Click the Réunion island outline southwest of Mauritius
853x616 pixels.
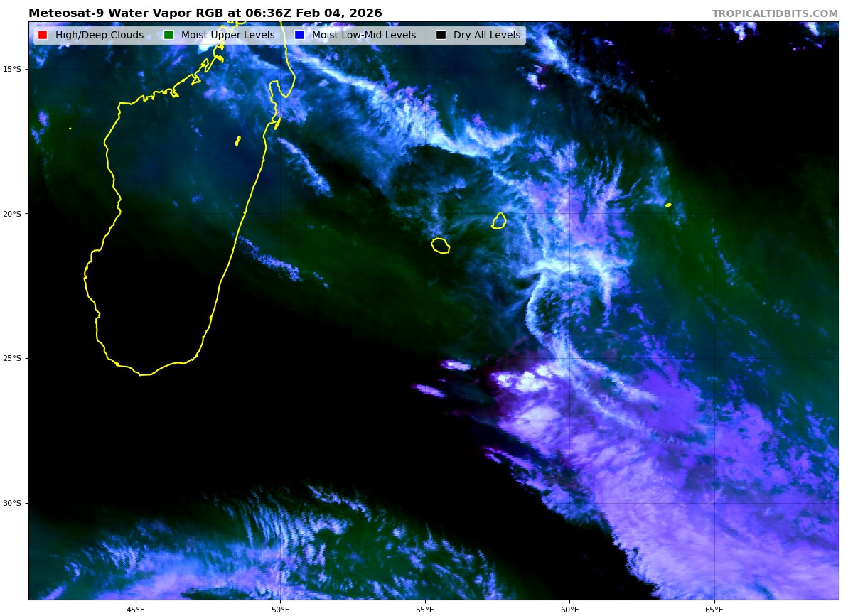click(440, 246)
